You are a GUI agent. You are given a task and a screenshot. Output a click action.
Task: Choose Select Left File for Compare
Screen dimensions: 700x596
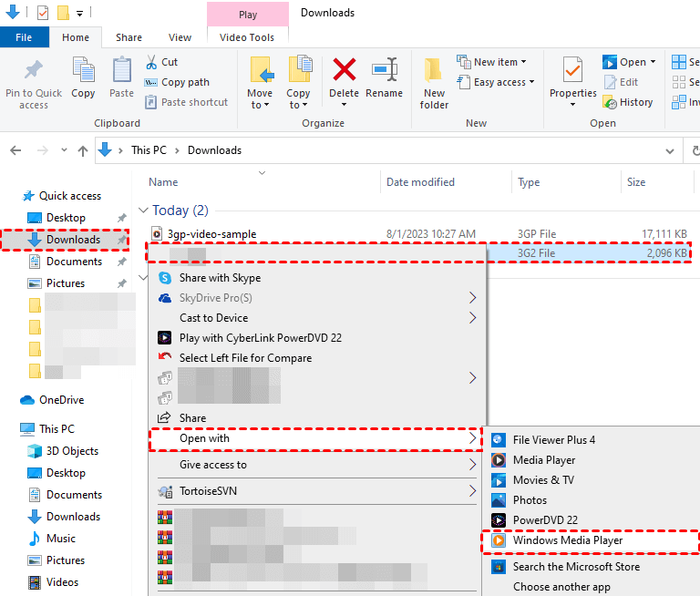[317, 358]
